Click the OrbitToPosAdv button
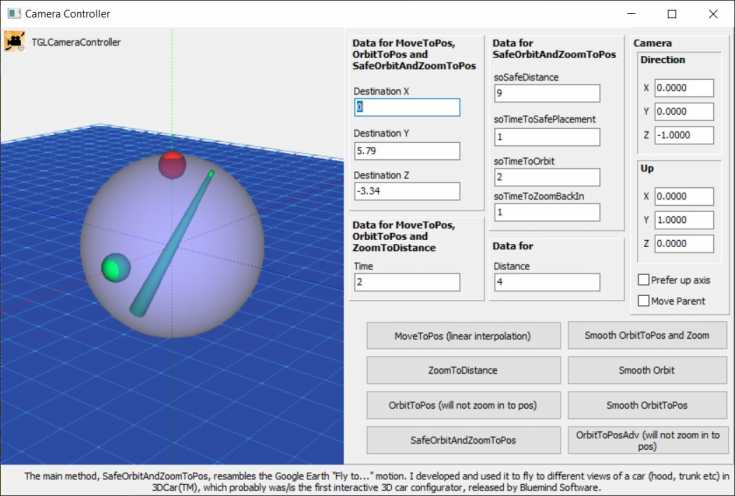The width and height of the screenshot is (735, 496). coord(647,440)
